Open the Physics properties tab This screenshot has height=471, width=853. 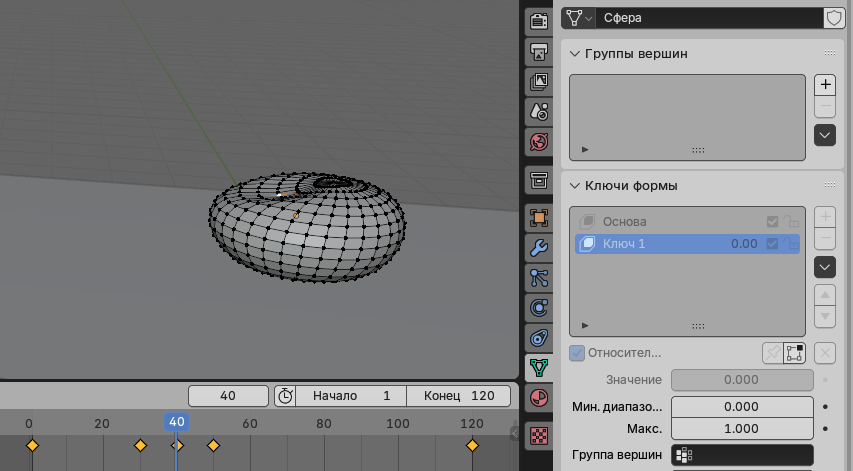pyautogui.click(x=539, y=308)
